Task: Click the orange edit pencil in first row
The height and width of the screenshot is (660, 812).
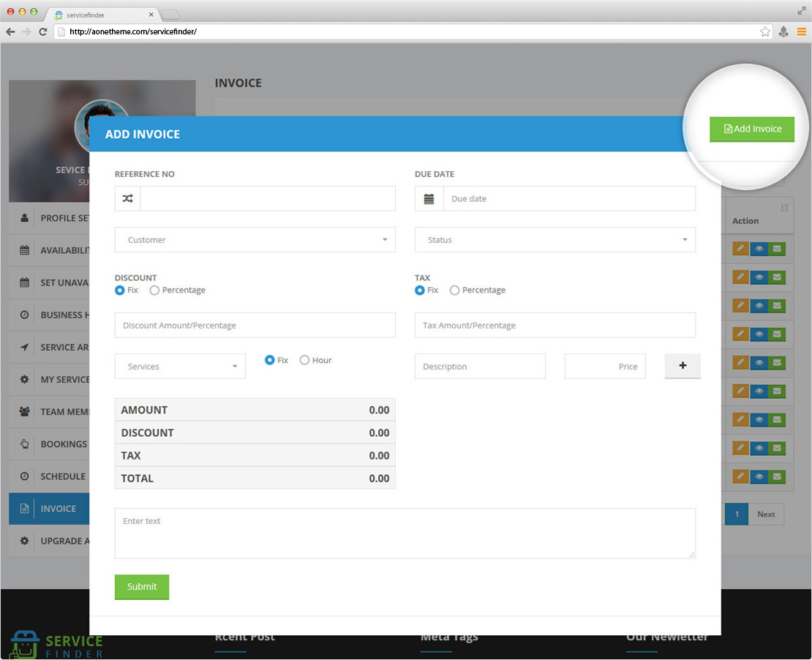Action: click(740, 249)
